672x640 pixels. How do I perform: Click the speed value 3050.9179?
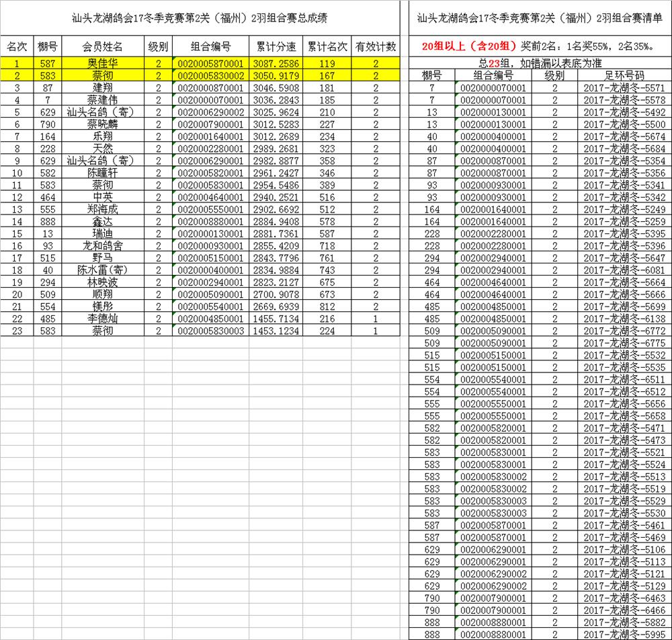(276, 75)
